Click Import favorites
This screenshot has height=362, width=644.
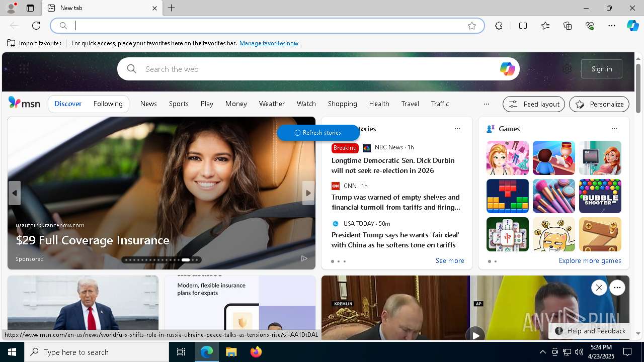coord(34,43)
